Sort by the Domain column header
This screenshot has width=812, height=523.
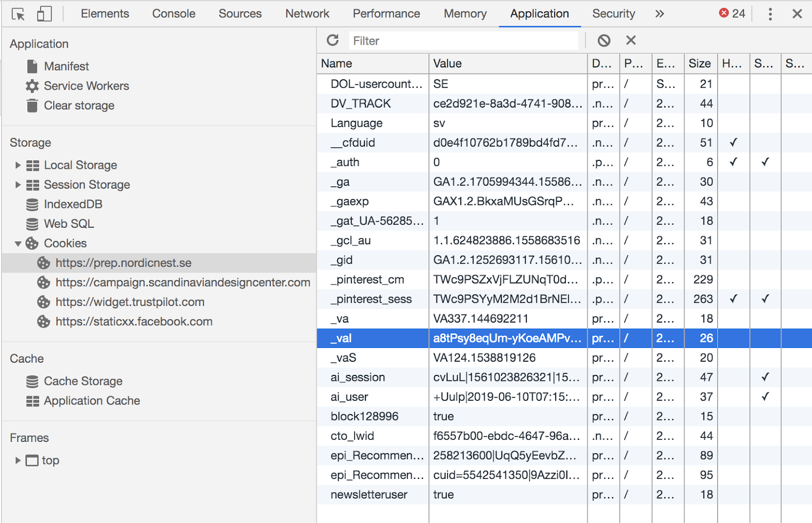603,63
